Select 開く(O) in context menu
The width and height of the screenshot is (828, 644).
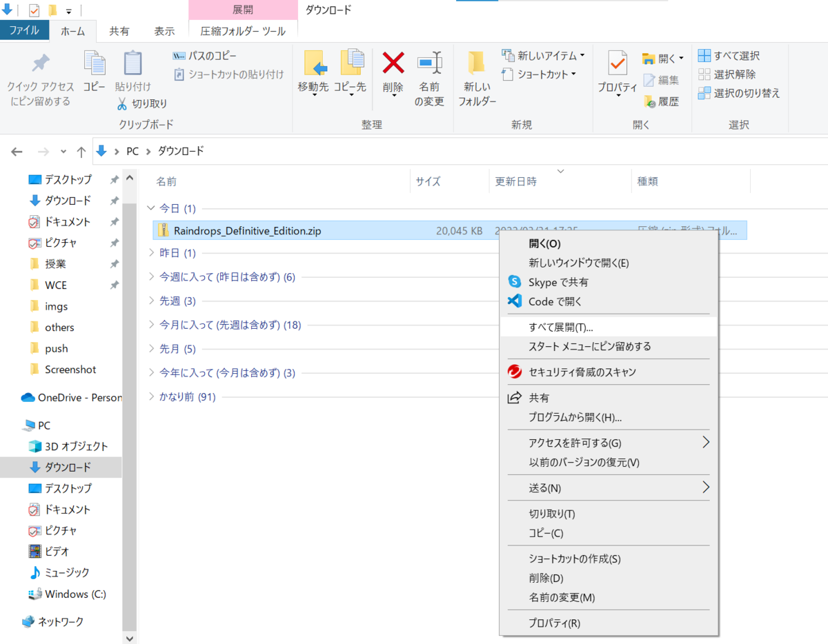608,243
